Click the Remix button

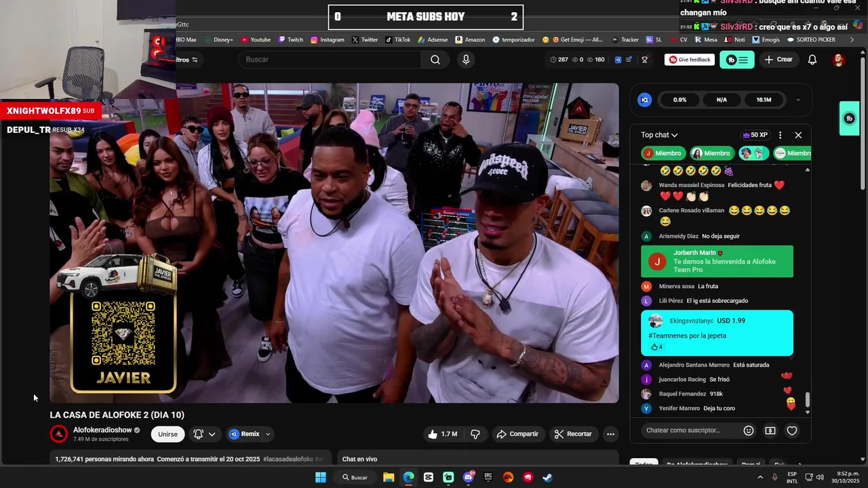[x=244, y=434]
